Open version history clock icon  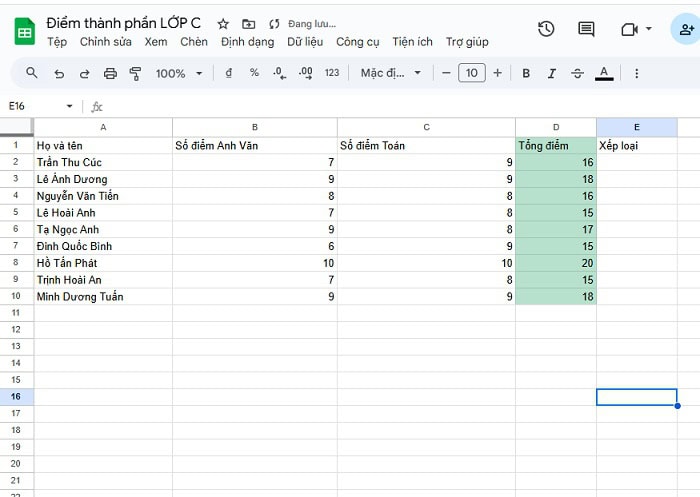pyautogui.click(x=546, y=29)
